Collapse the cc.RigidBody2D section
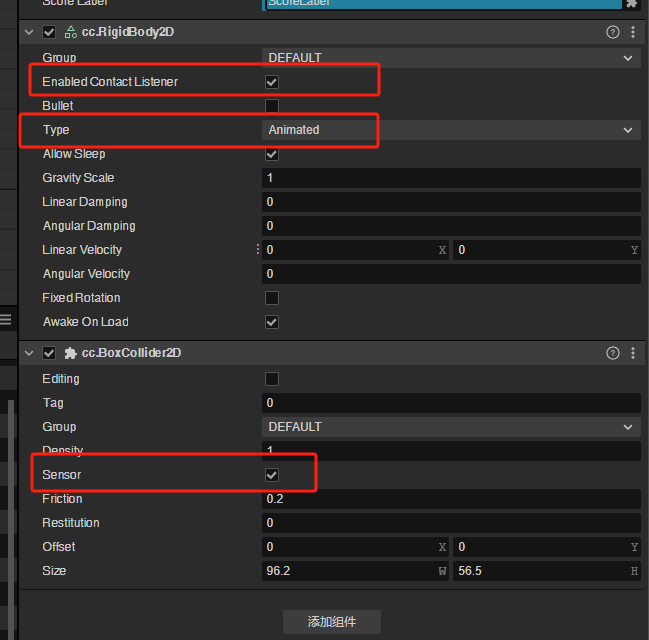 [29, 32]
